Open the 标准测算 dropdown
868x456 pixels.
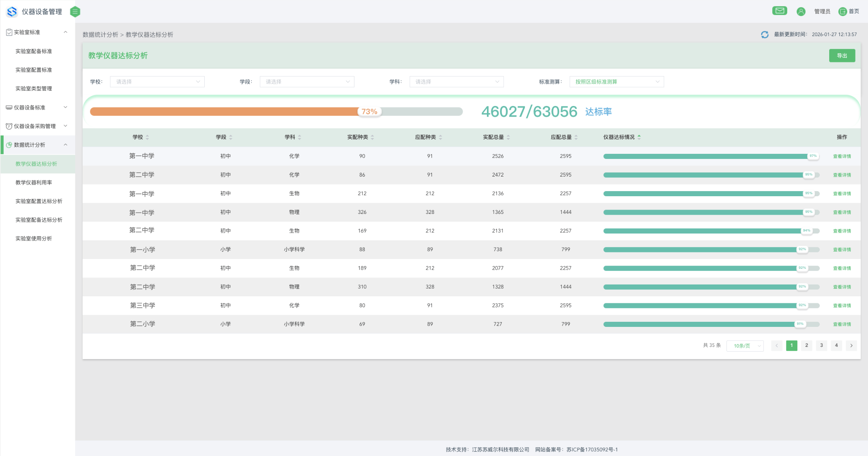(x=616, y=82)
